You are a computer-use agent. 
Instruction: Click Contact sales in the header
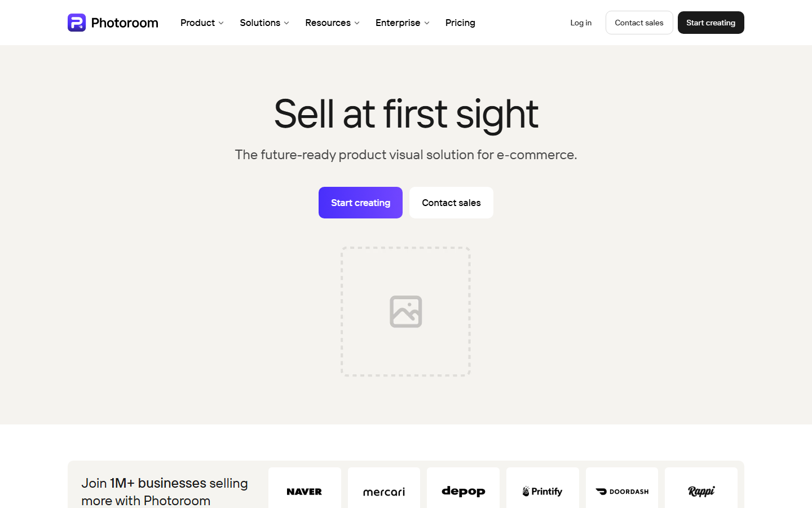[639, 23]
